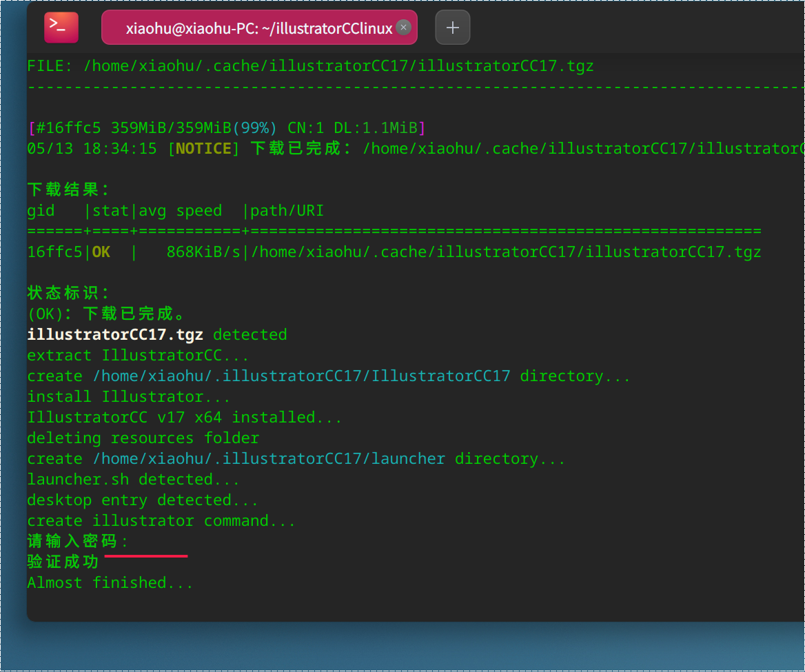Click the extract IllustratorCC line
The image size is (805, 672).
click(x=138, y=355)
